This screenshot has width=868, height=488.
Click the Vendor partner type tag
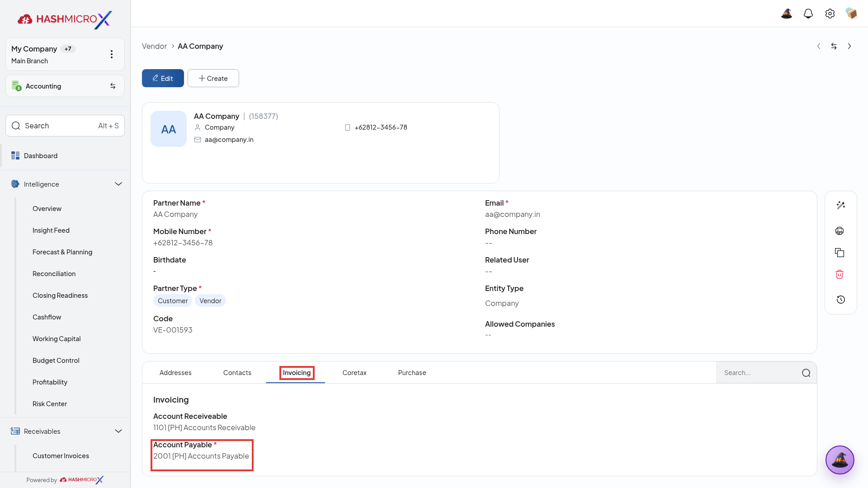pyautogui.click(x=210, y=301)
